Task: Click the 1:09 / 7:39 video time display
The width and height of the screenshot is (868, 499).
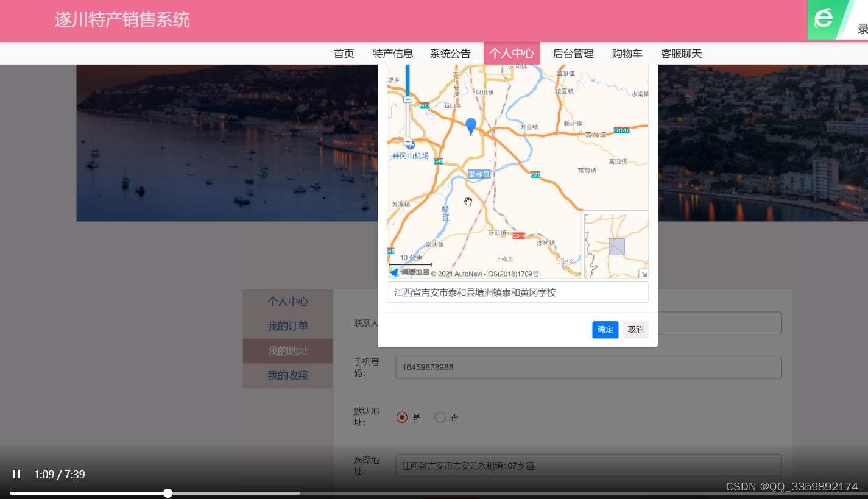Action: [x=60, y=474]
